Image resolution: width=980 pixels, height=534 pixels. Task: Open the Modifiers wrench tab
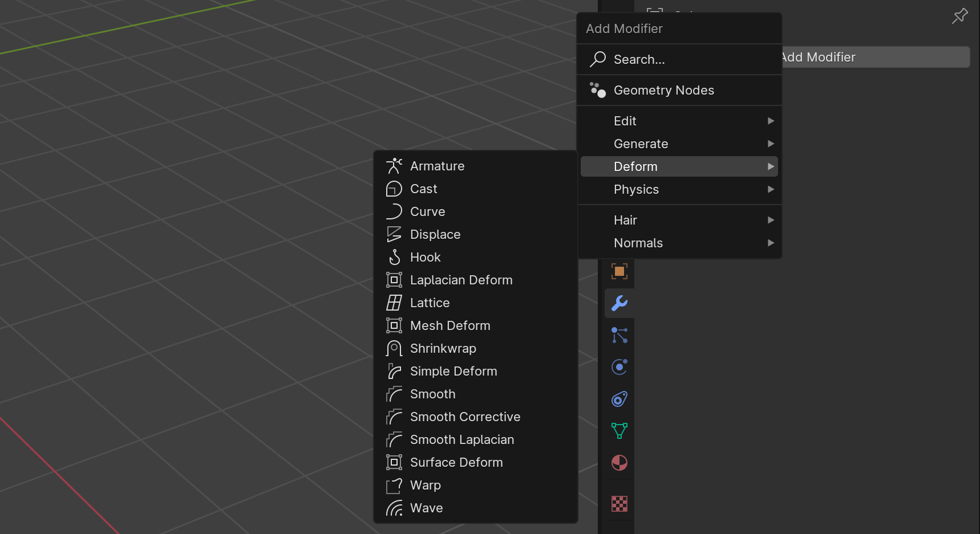(x=619, y=303)
